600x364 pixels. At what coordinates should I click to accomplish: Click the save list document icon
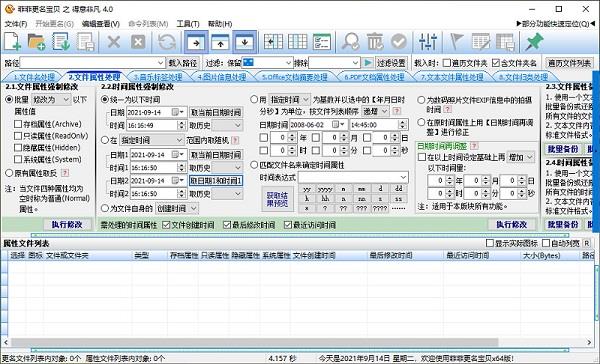(x=85, y=41)
